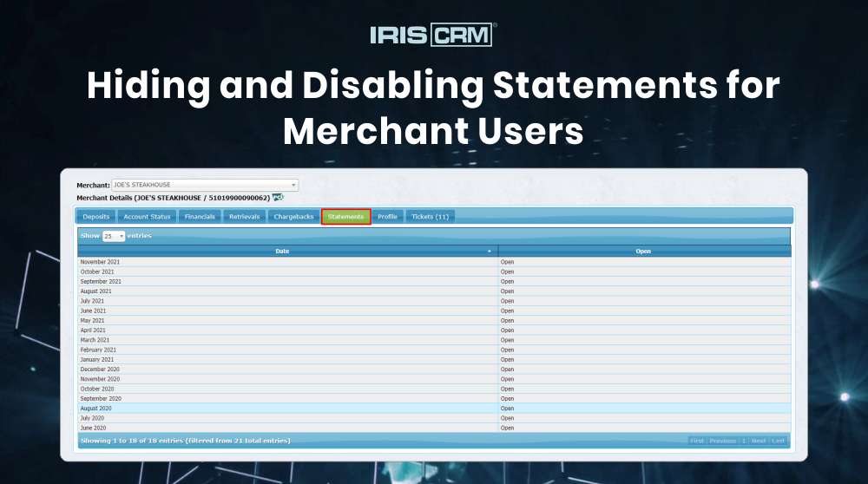
Task: Open the February 2021 statement
Action: pyautogui.click(x=507, y=350)
